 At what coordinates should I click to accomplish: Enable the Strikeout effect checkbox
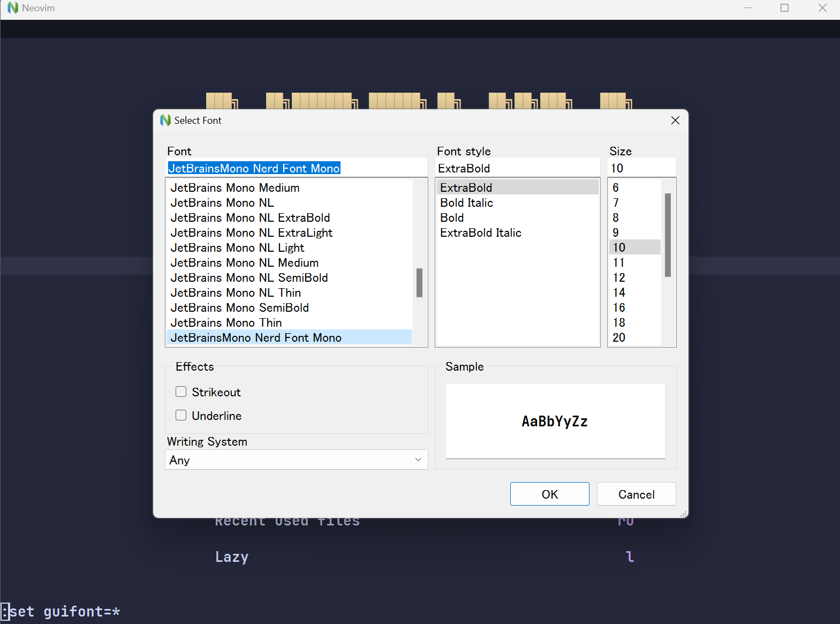[x=181, y=392]
